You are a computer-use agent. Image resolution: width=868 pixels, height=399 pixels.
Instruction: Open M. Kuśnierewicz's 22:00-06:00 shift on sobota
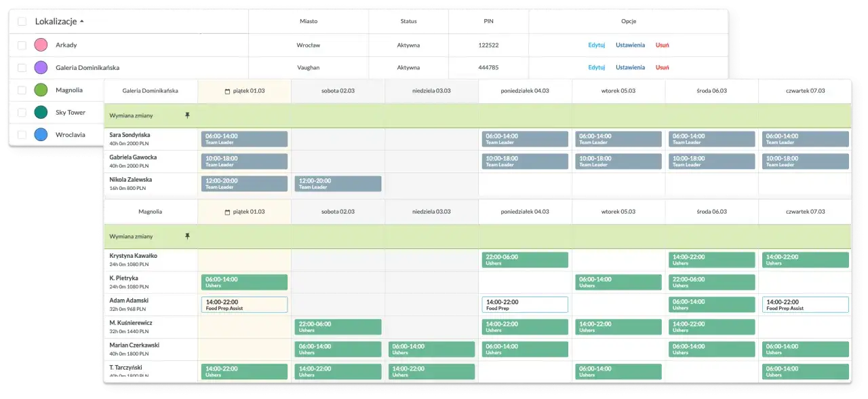[338, 327]
